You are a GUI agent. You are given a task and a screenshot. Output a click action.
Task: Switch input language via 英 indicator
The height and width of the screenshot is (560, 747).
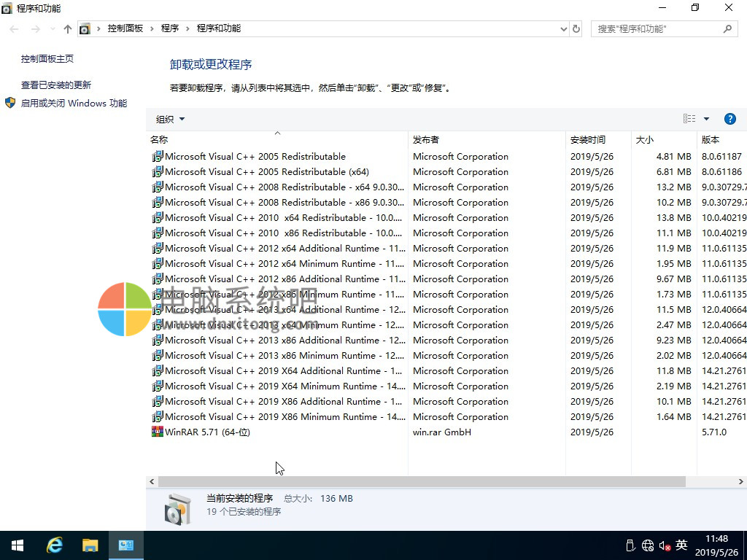[x=682, y=545]
